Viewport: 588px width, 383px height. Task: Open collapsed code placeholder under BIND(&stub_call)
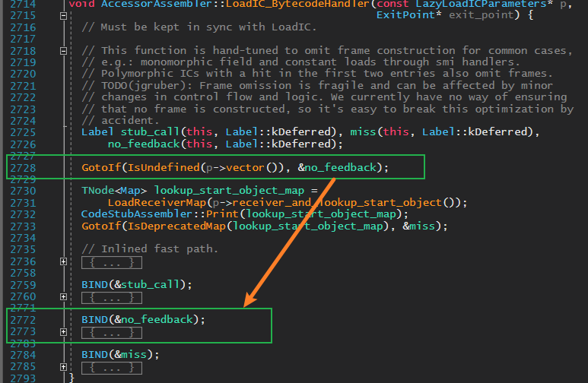[112, 298]
